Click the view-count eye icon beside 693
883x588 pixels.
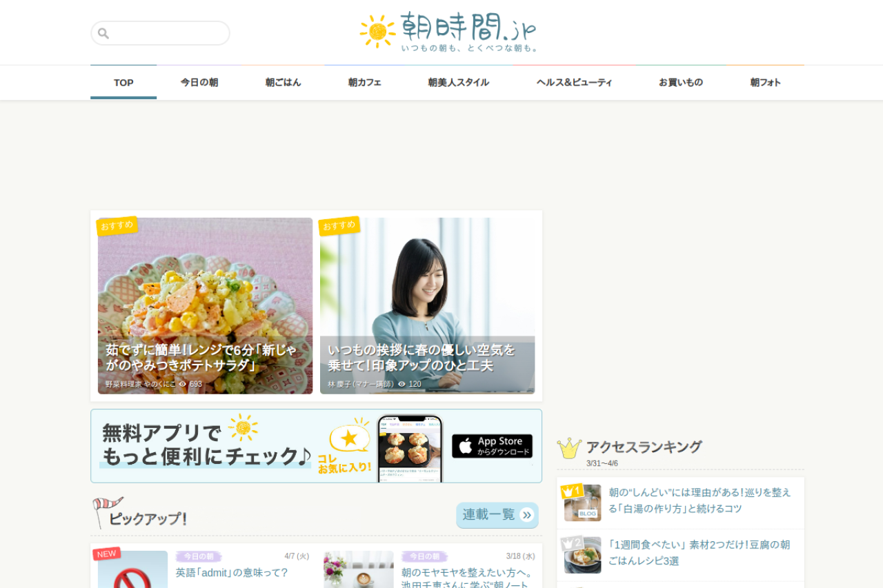183,384
